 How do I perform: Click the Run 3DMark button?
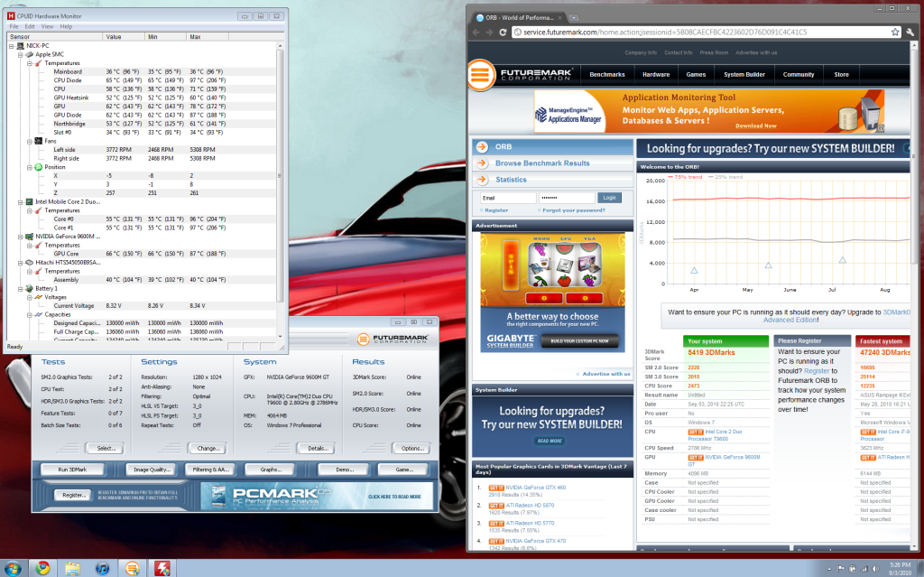(72, 470)
